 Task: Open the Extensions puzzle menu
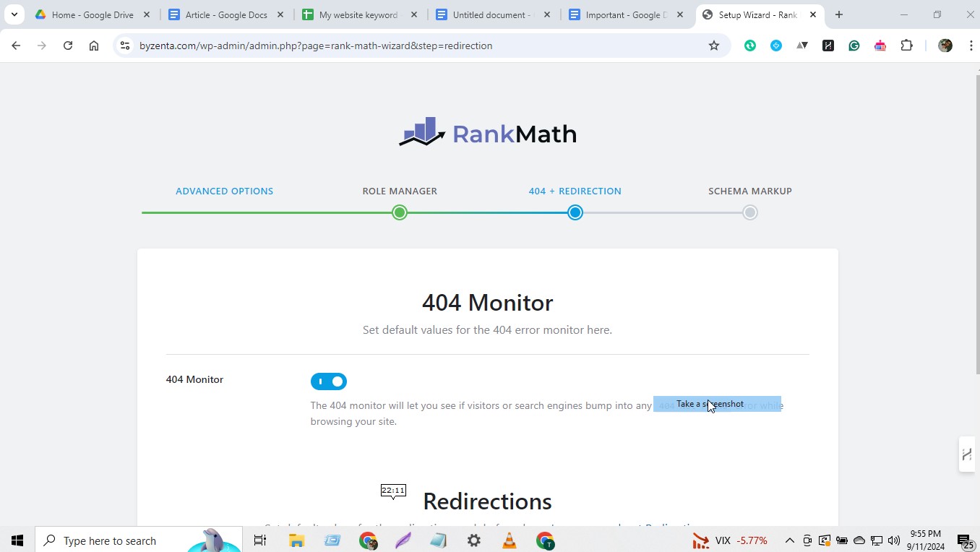pos(907,46)
